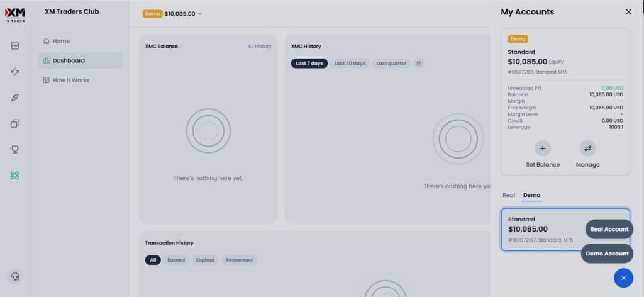Screen dimensions: 644x297
Task: Open the chart icon in left sidebar
Action: 15,45
